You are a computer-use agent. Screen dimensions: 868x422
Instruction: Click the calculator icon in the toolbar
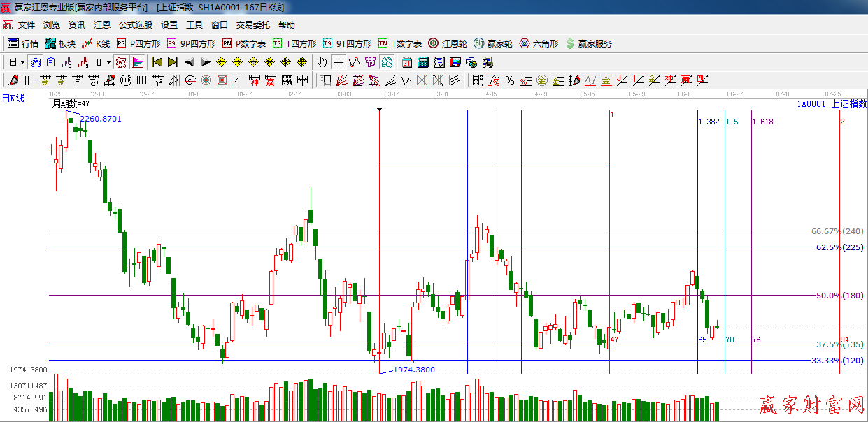tap(423, 62)
